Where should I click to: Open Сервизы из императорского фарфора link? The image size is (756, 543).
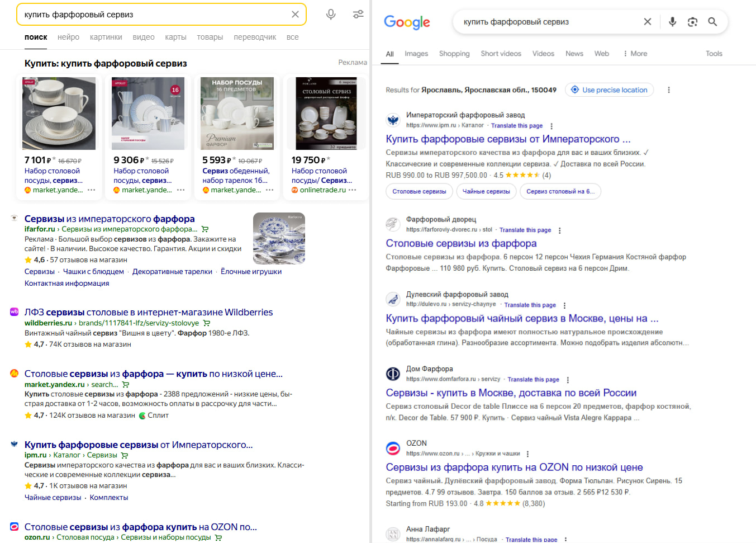pyautogui.click(x=110, y=219)
